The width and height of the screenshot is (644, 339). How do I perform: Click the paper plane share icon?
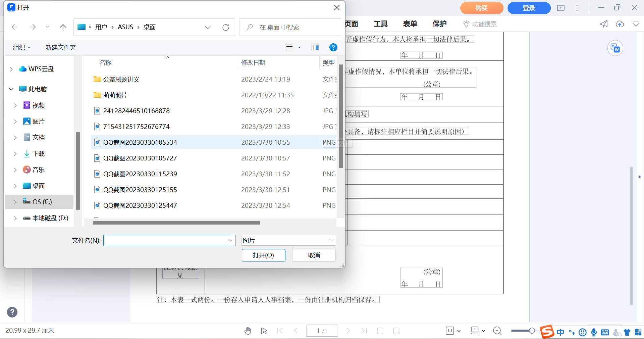603,24
